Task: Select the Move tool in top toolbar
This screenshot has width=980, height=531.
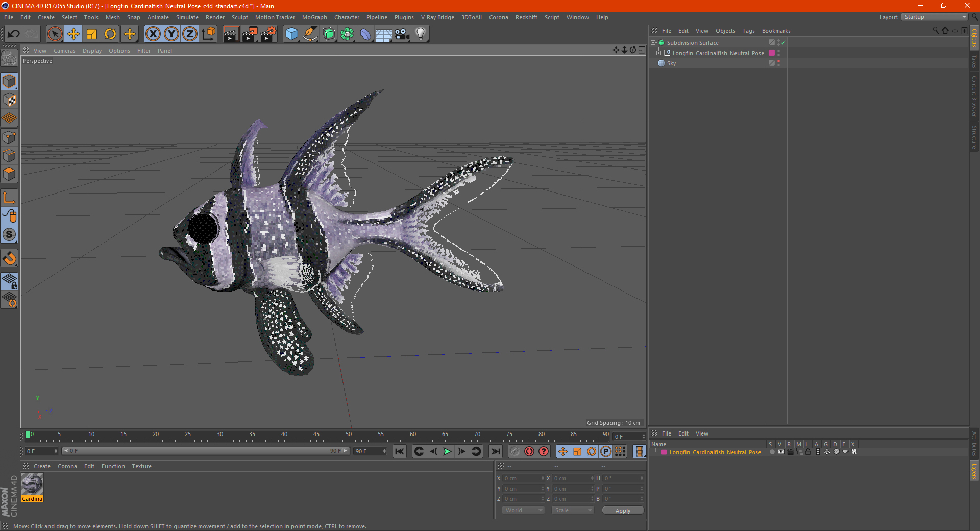Action: 73,34
